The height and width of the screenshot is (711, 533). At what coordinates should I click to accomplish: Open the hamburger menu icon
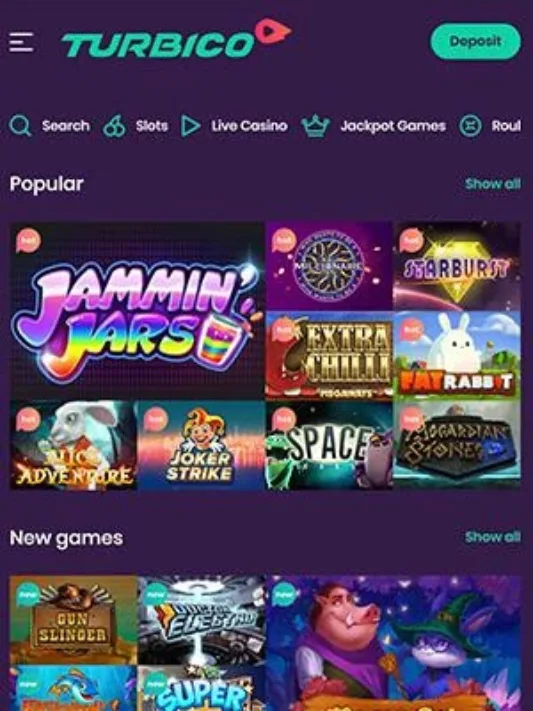(21, 42)
